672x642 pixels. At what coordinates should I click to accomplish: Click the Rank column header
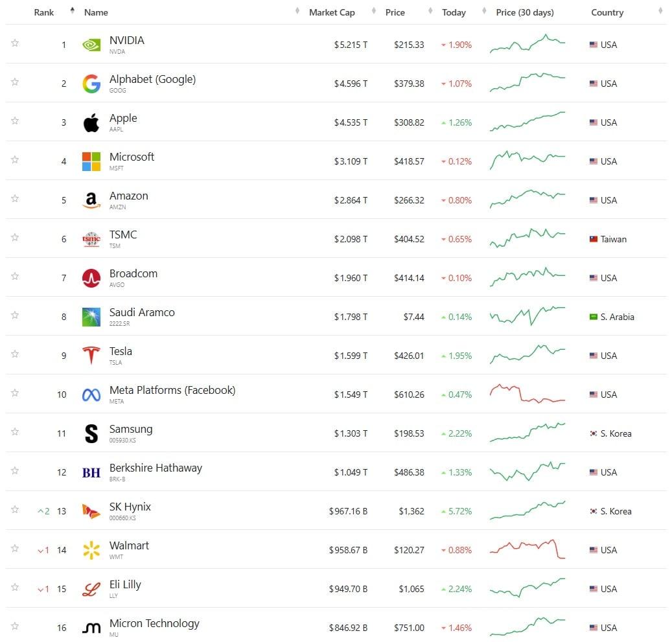pyautogui.click(x=43, y=12)
